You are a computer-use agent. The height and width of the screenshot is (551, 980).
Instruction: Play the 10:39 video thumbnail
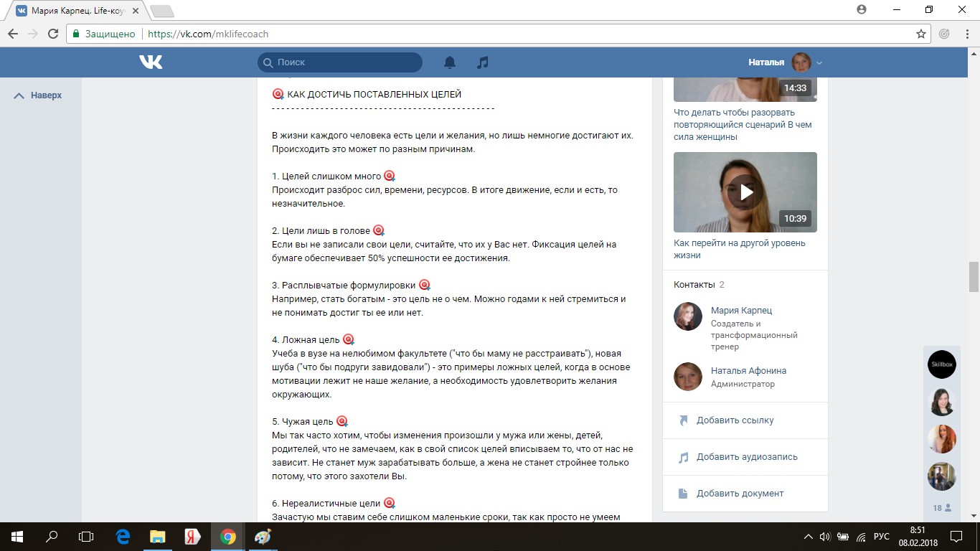[x=745, y=192]
